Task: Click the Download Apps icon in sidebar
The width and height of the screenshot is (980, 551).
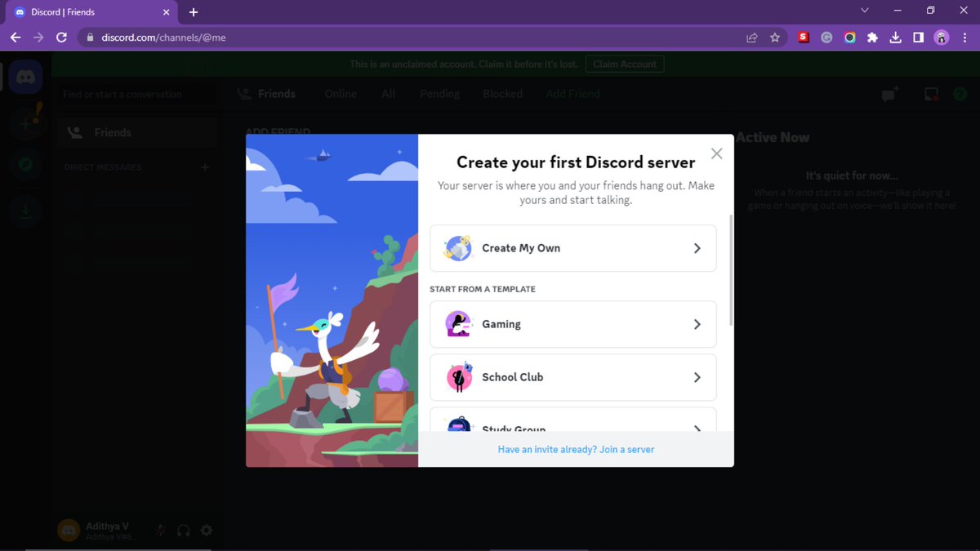Action: point(25,212)
